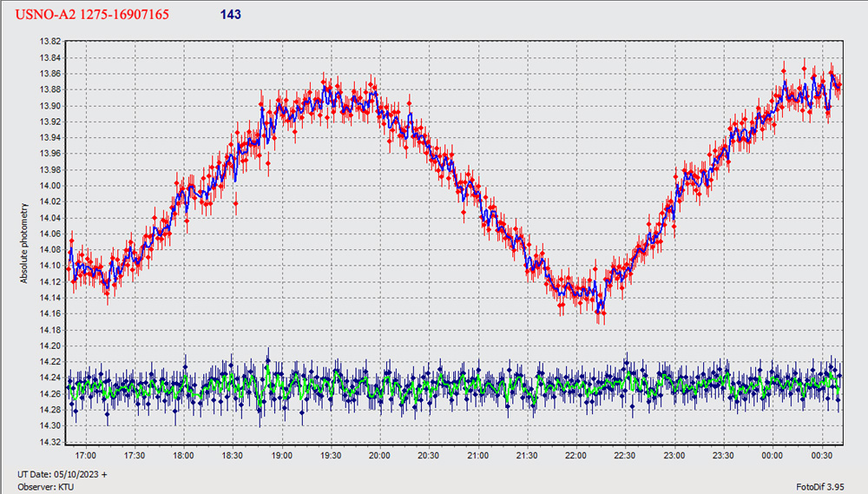This screenshot has height=494, width=868.
Task: Select the 00:30 time axis tick
Action: point(822,455)
